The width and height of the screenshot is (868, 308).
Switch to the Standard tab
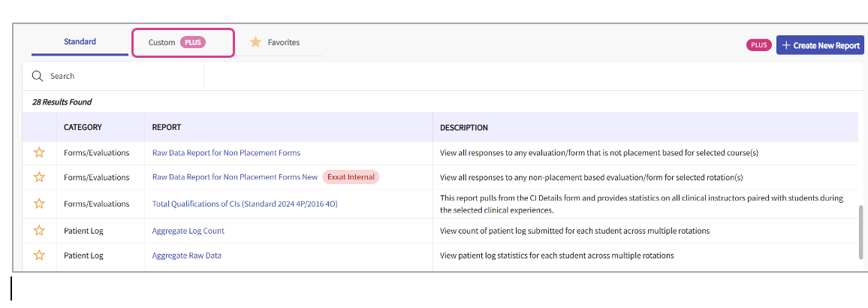click(x=80, y=41)
